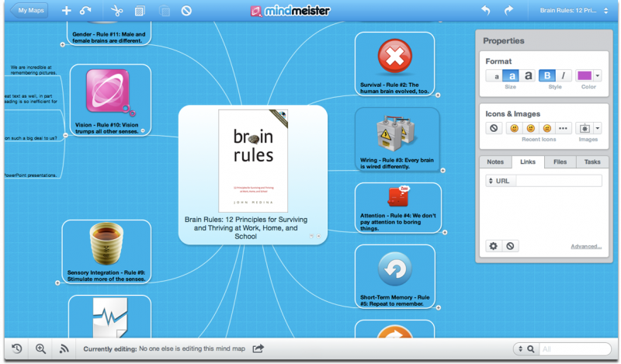Click the share map arrow icon

pyautogui.click(x=258, y=349)
